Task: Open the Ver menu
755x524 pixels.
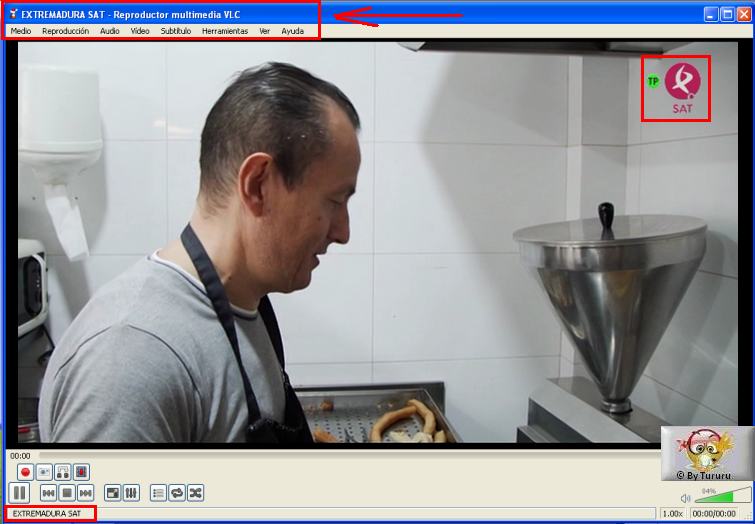Action: (x=265, y=31)
